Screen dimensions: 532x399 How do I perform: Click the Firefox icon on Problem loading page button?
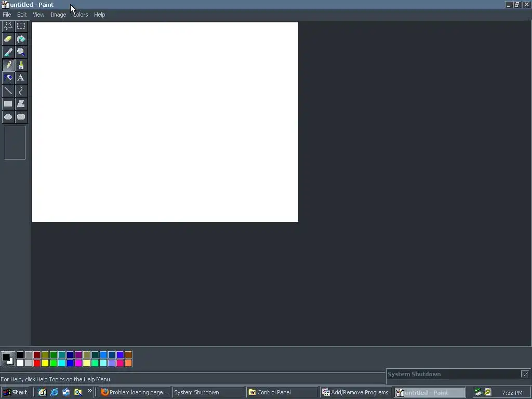point(105,392)
